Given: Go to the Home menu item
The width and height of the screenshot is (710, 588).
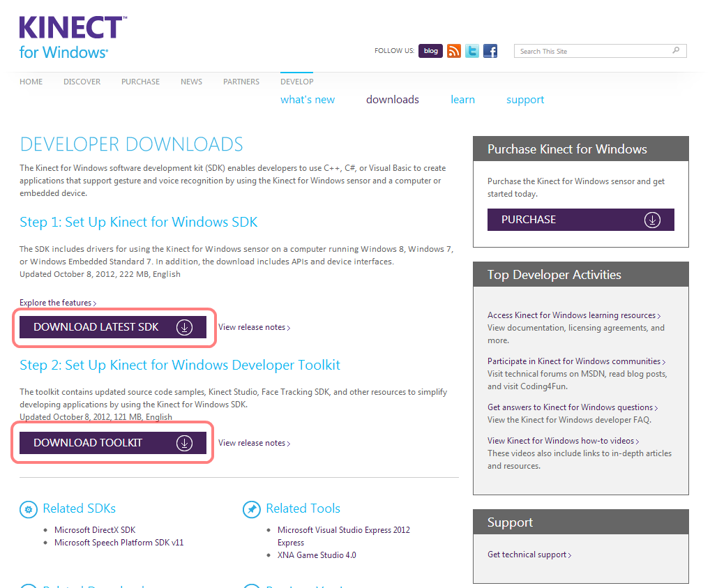Looking at the screenshot, I should point(31,82).
